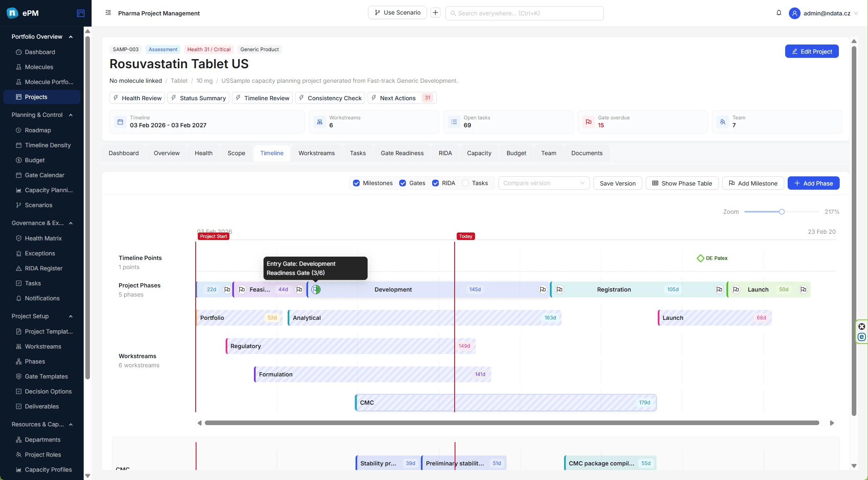868x480 pixels.
Task: Open Roadmap in sidebar
Action: tap(38, 130)
